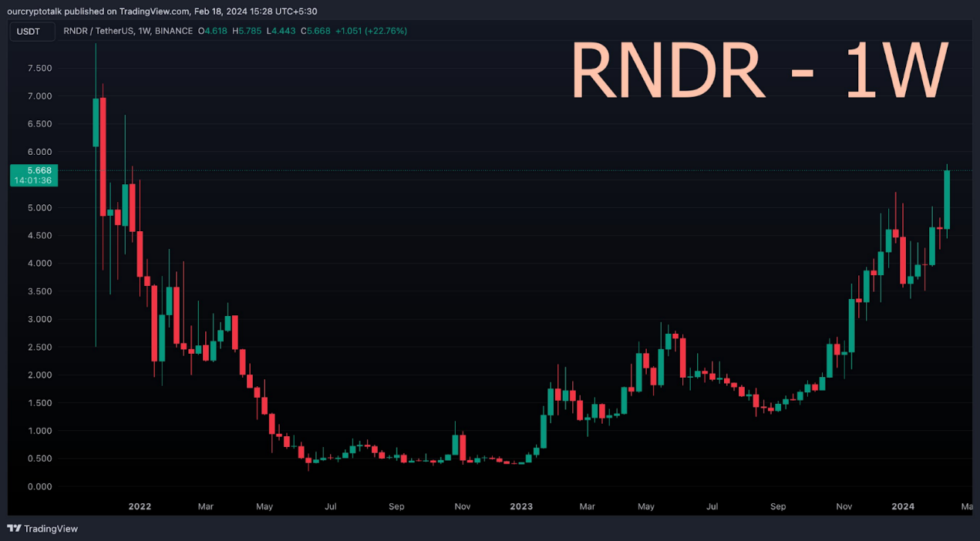
Task: Click the 7.500 price axis label
Action: coord(39,69)
